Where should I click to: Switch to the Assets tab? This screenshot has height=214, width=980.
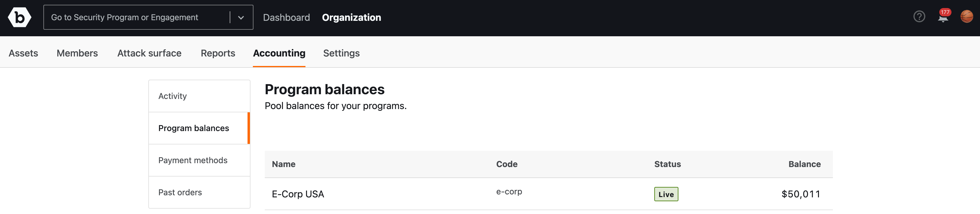[x=23, y=53]
